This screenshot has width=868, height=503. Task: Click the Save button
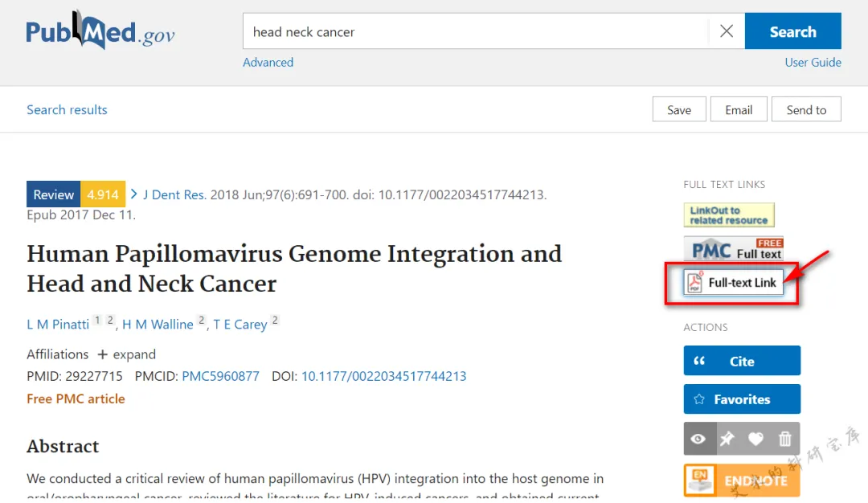click(678, 110)
